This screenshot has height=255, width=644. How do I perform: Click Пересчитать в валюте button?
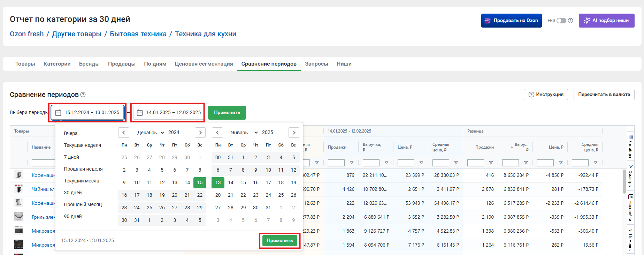604,95
